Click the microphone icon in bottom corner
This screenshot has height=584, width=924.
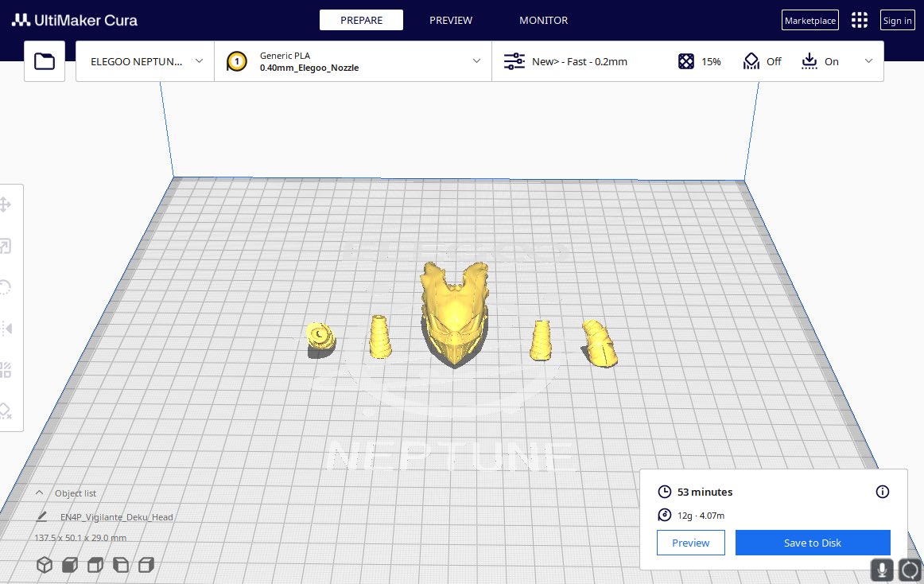882,570
